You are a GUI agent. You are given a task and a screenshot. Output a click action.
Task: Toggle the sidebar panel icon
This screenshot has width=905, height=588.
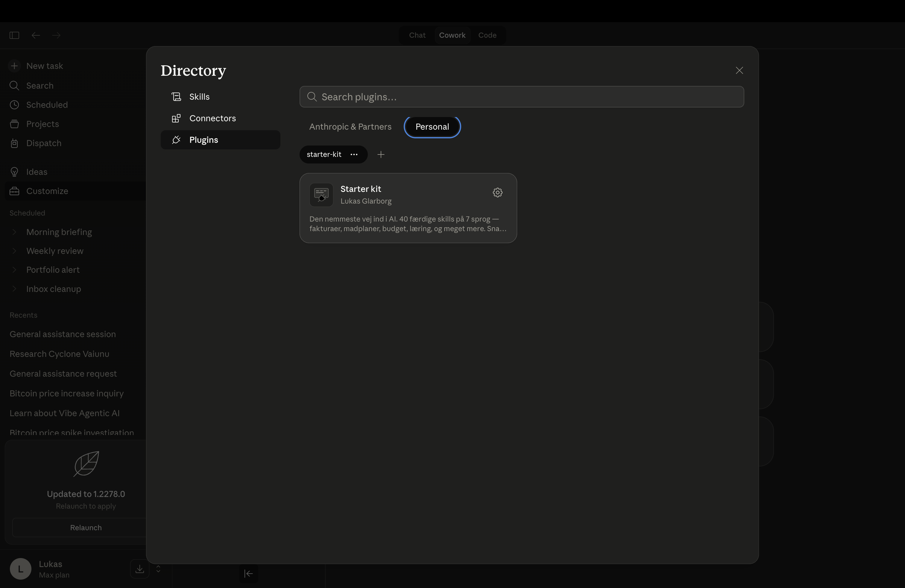tap(14, 35)
